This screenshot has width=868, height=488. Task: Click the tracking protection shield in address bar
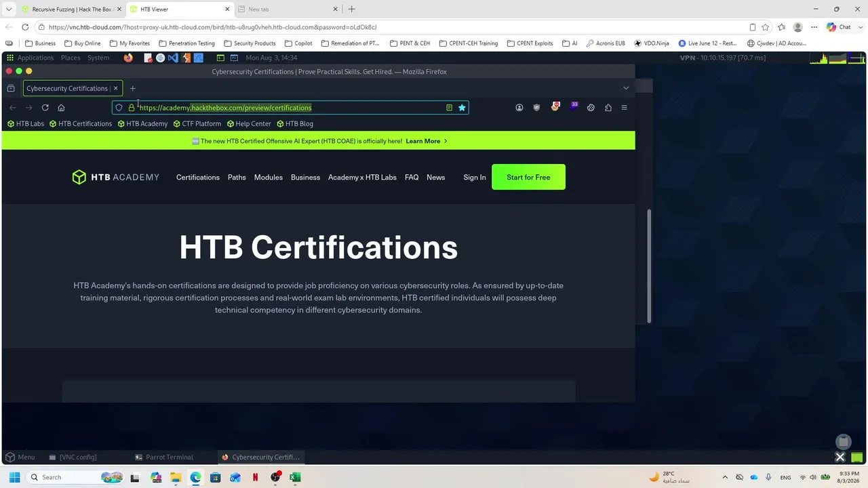point(119,108)
